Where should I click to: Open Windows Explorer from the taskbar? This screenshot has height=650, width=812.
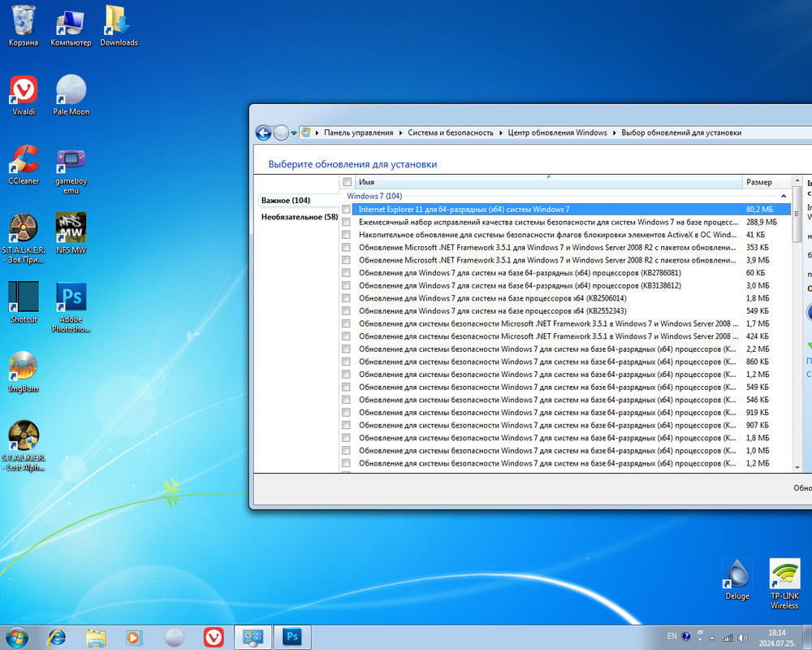(x=96, y=637)
